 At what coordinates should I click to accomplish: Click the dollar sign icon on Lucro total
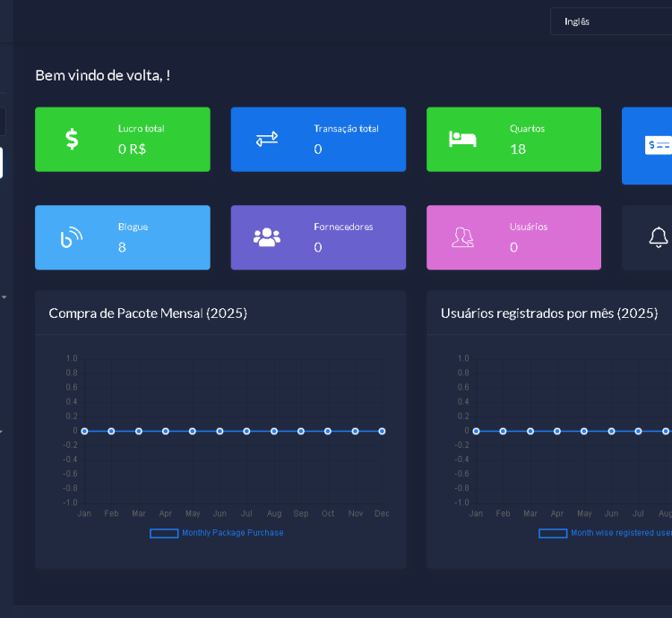pyautogui.click(x=73, y=139)
